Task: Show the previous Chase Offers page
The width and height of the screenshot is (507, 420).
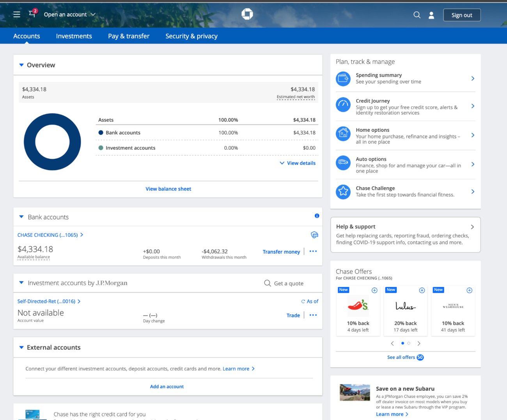Action: [x=392, y=344]
